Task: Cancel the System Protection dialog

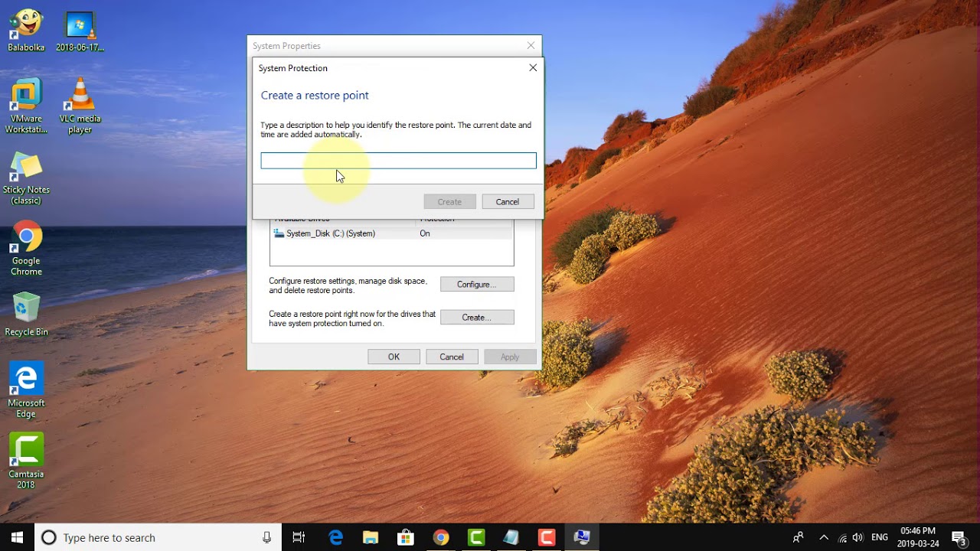Action: click(507, 202)
